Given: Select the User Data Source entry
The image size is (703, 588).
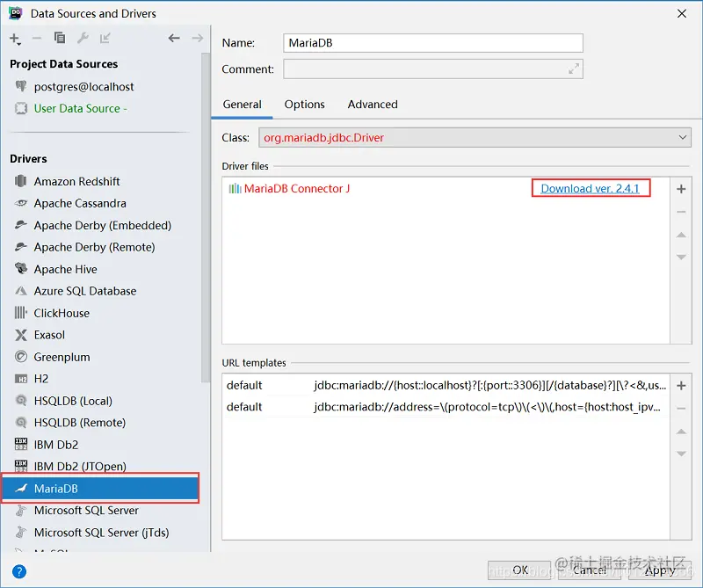Looking at the screenshot, I should (80, 108).
